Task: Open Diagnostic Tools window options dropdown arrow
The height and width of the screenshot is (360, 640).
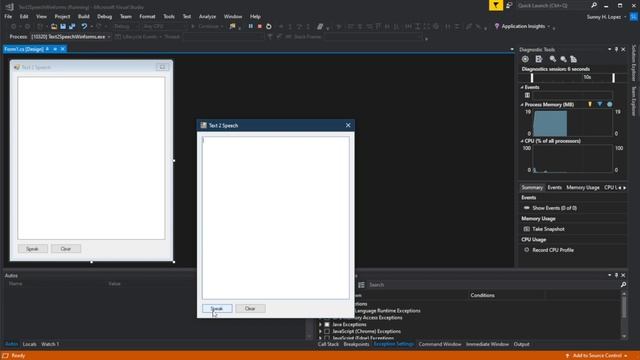Action: click(x=609, y=49)
